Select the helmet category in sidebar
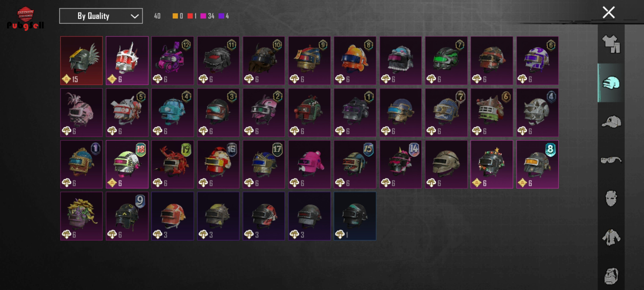Screen dimensions: 644x290 (611, 83)
